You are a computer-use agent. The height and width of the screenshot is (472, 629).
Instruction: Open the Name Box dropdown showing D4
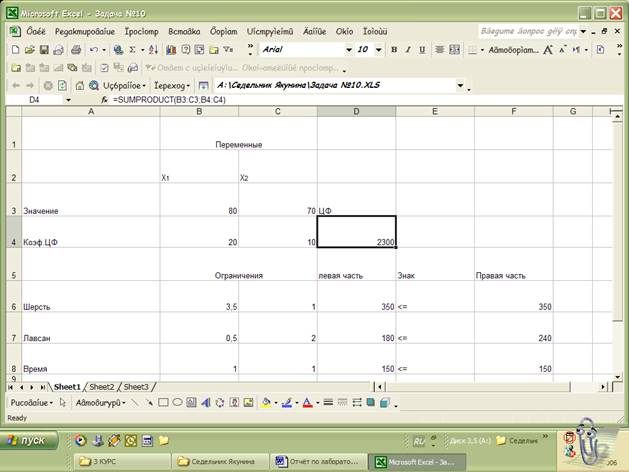point(68,100)
